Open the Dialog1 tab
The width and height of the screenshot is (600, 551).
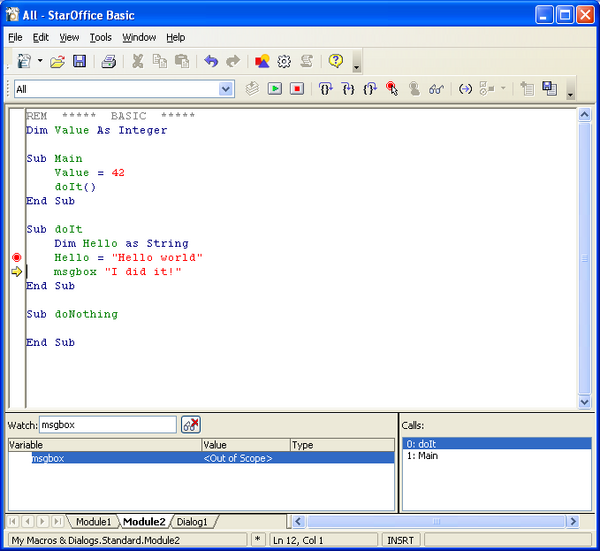click(x=192, y=522)
